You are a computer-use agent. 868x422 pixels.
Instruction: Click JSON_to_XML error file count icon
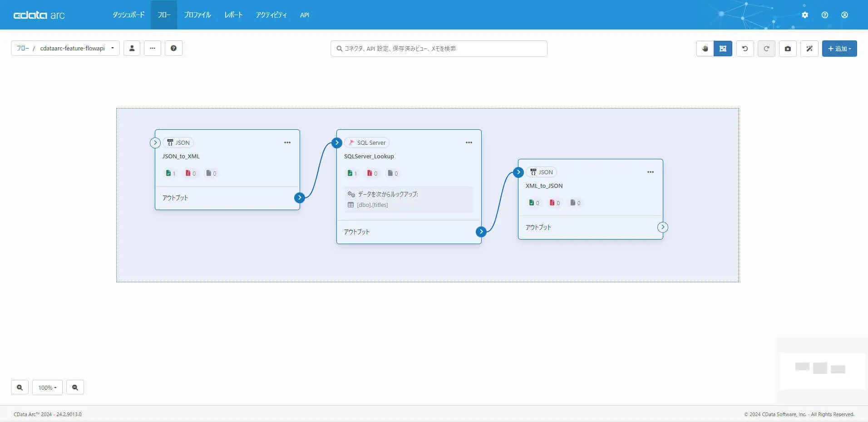coord(187,173)
